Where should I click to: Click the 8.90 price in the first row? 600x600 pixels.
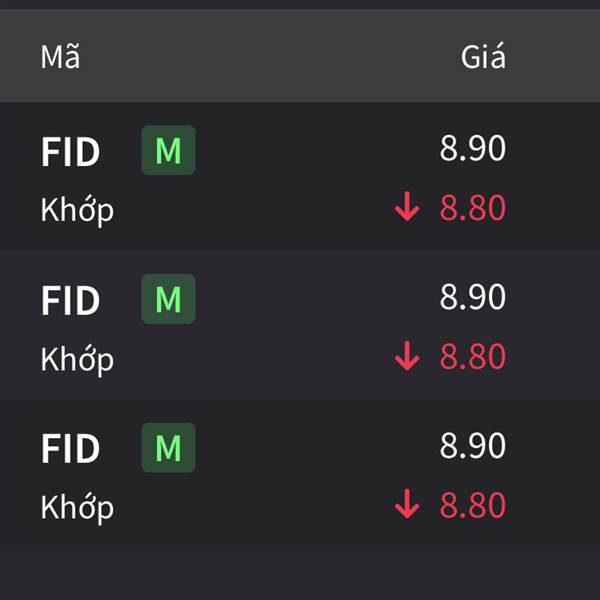(x=473, y=148)
